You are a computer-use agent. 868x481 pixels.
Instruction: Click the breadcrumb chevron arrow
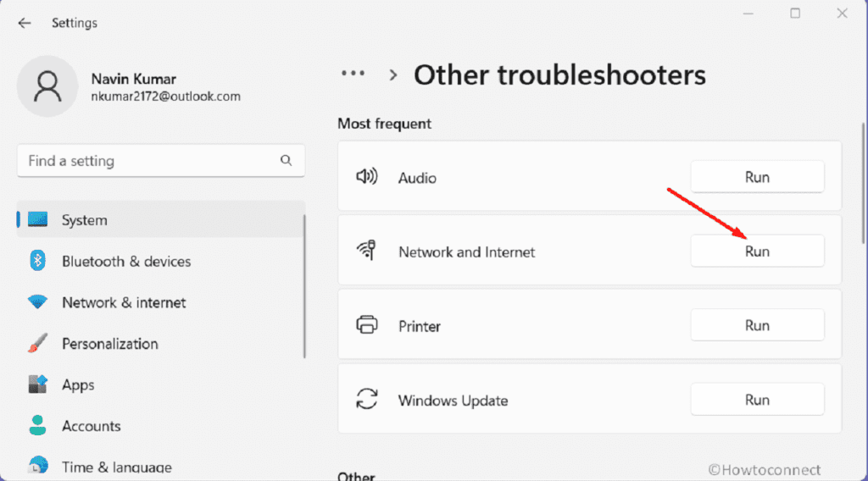click(393, 75)
